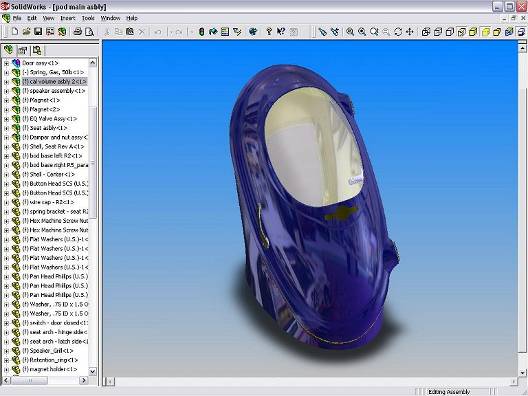Click the tree panel scroll-right arrow
This screenshot has height=396, width=528.
click(84, 380)
